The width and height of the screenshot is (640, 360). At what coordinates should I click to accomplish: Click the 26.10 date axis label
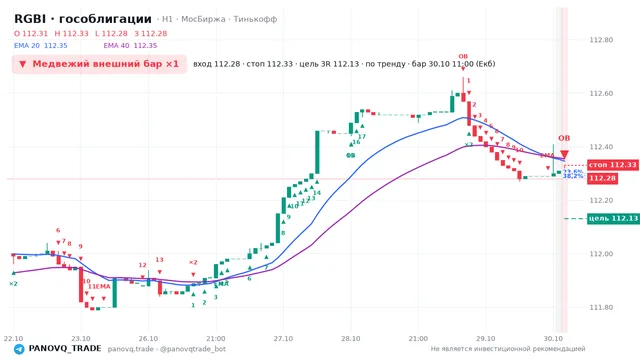(x=148, y=339)
